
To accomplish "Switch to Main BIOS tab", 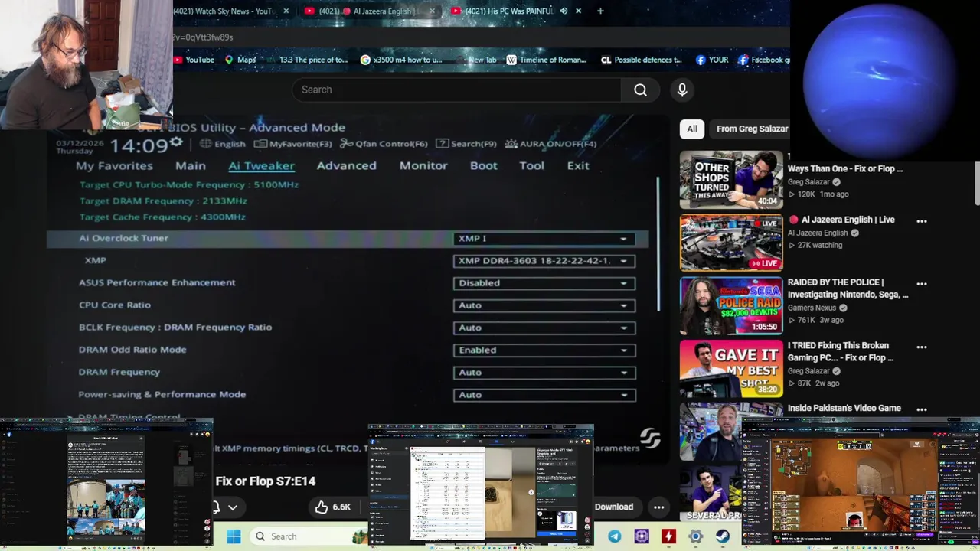I will point(191,165).
